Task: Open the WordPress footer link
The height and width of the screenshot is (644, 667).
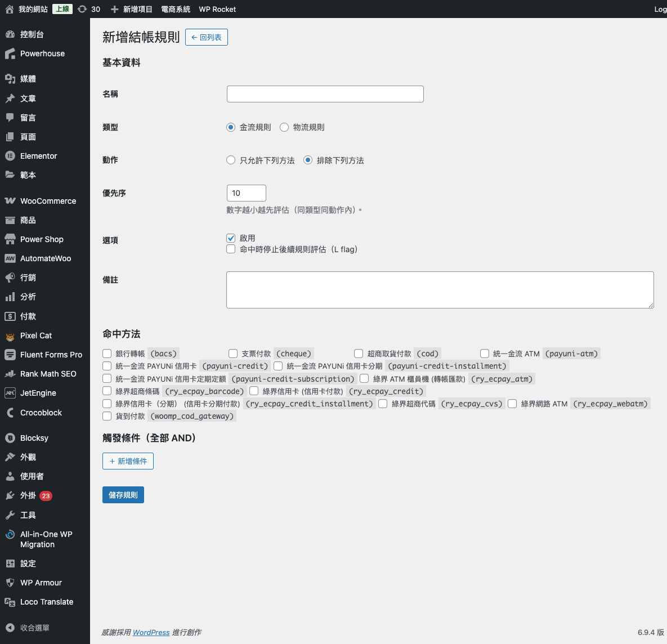Action: [151, 633]
